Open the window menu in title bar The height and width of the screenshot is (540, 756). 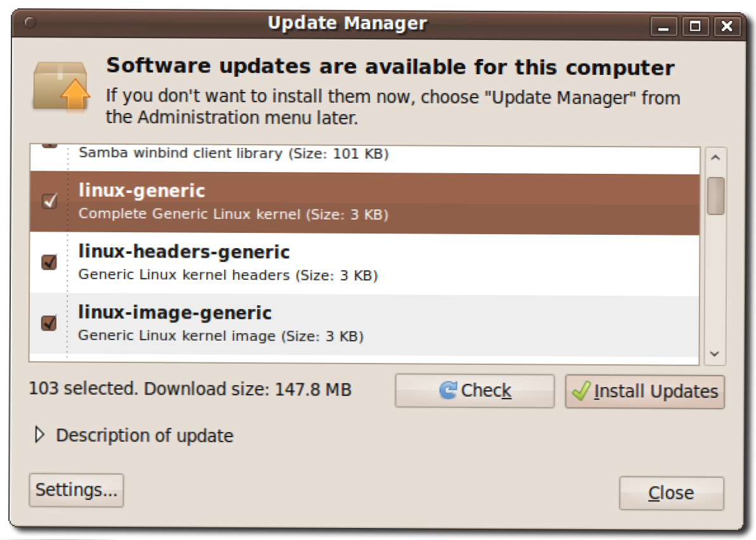pos(30,23)
